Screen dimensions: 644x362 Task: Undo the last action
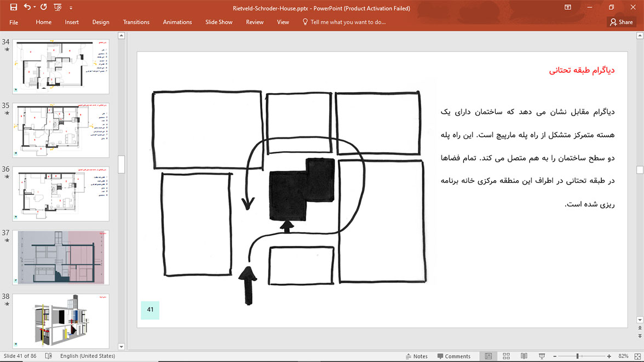[x=27, y=7]
